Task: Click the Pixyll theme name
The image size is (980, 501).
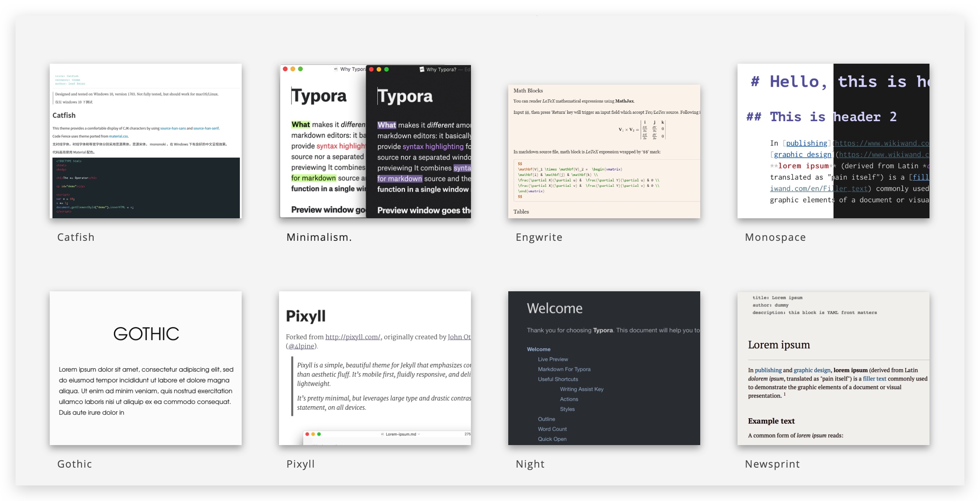Action: [x=300, y=464]
